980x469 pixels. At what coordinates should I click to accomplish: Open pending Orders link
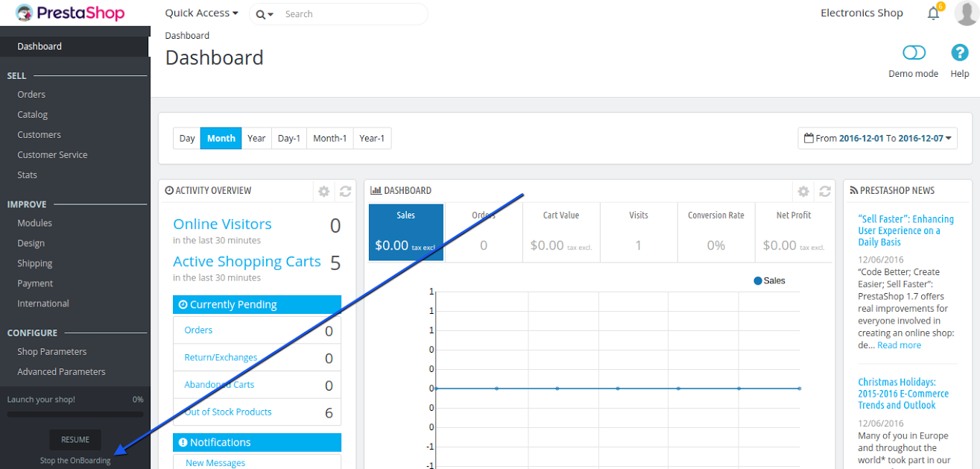[198, 330]
